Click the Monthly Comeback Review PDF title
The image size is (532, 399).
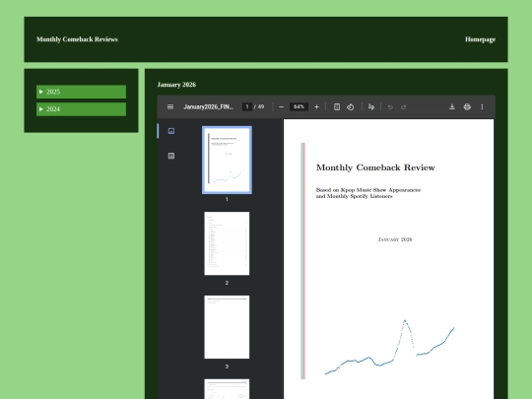(375, 167)
